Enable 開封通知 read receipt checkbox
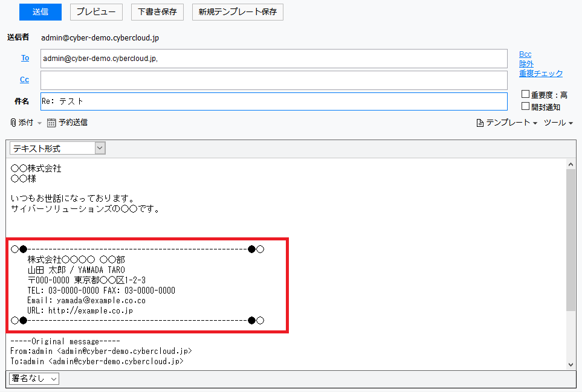 click(x=525, y=106)
